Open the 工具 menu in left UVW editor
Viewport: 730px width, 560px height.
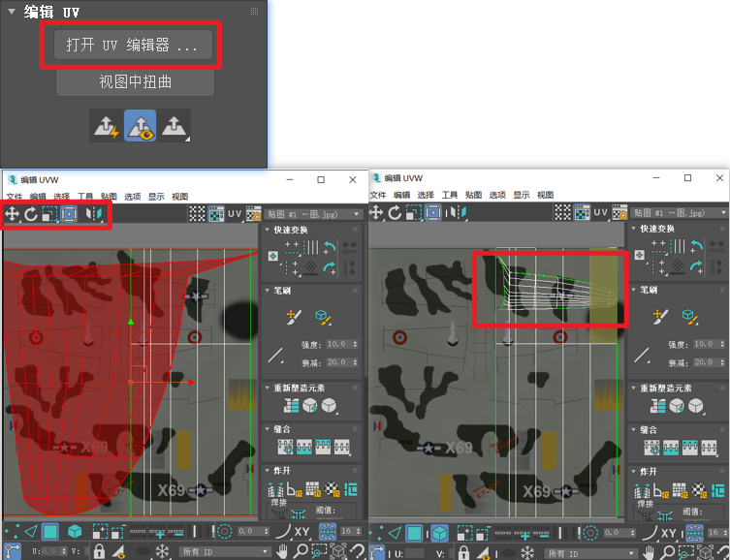[x=85, y=196]
